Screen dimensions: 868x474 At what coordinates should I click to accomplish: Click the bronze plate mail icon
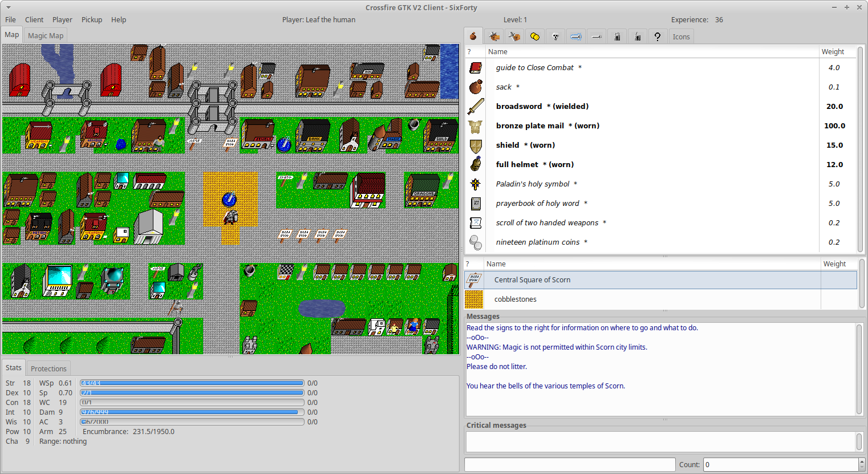pos(476,125)
